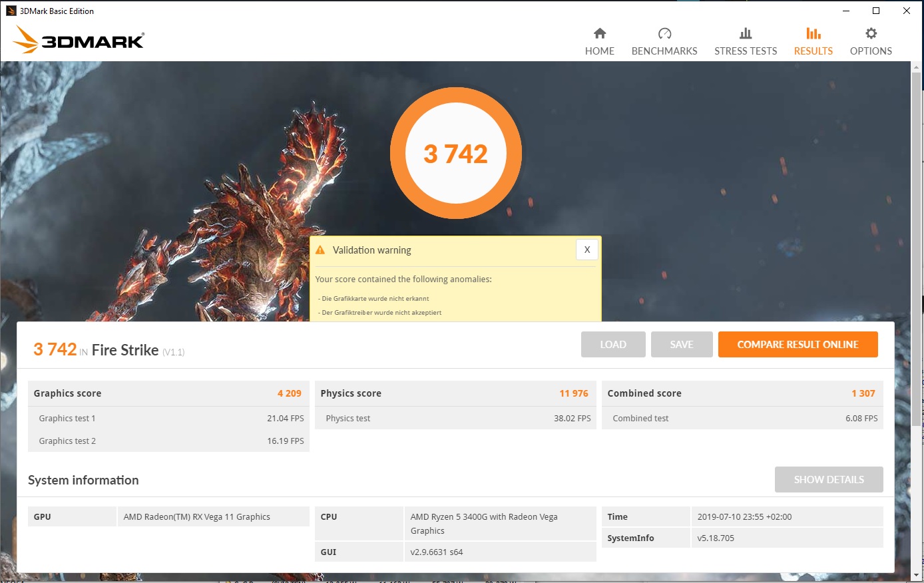Select GPU name AMD Radeon RX Vega 11
The width and height of the screenshot is (924, 583).
coord(197,516)
